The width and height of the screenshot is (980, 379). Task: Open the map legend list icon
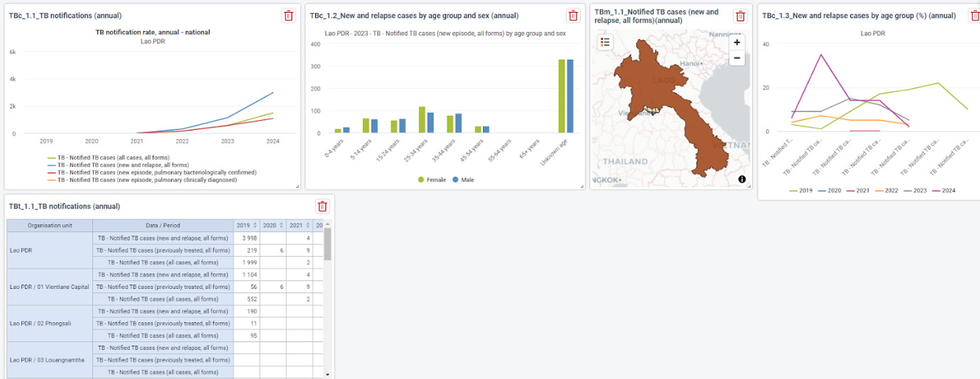point(605,42)
